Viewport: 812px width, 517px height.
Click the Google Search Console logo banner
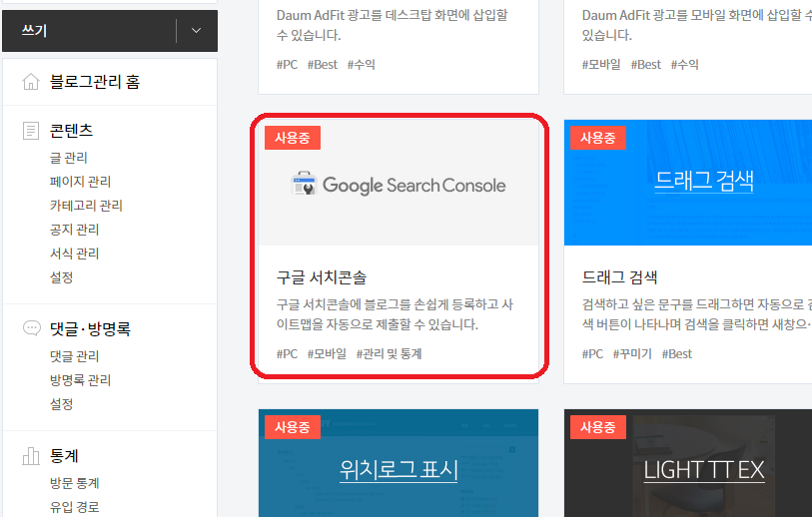tap(399, 183)
